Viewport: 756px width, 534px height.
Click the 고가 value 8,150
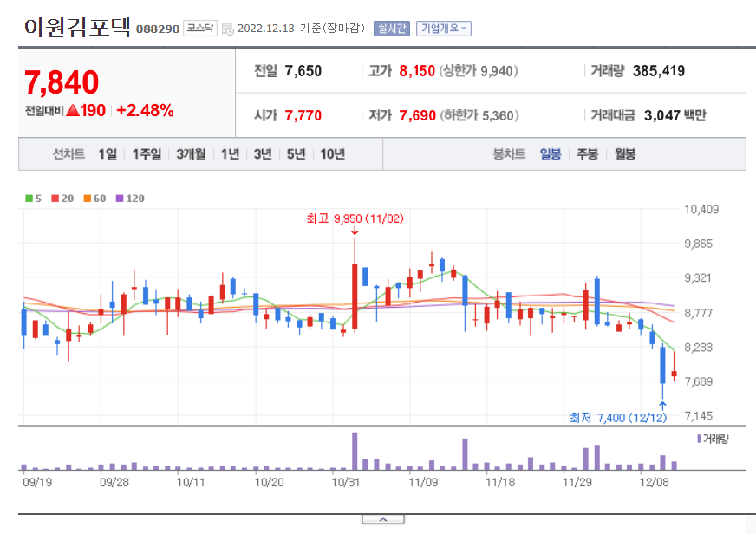[417, 71]
